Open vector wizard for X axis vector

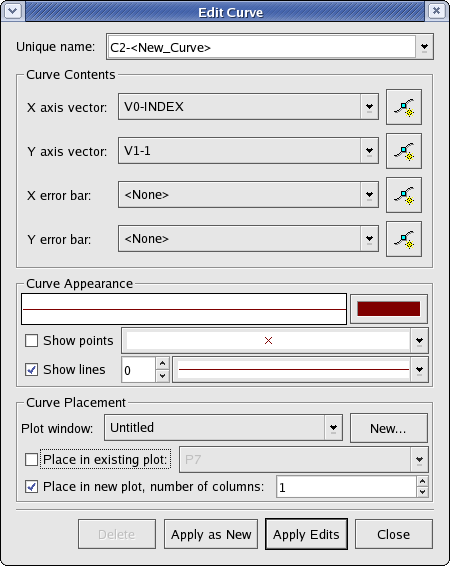[x=404, y=107]
